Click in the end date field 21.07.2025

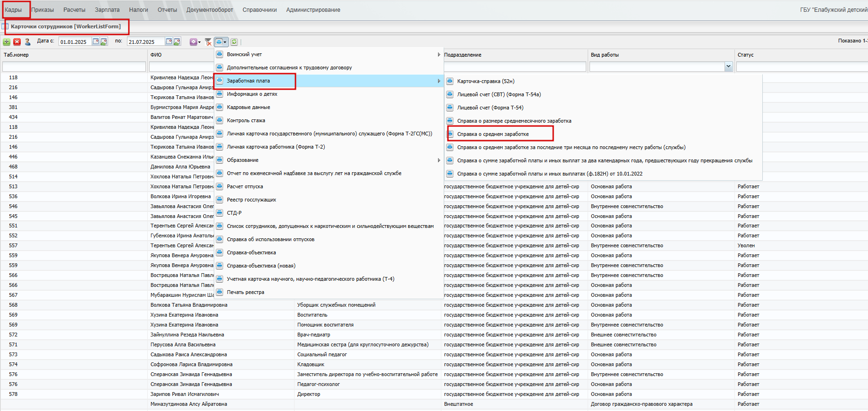pos(146,42)
